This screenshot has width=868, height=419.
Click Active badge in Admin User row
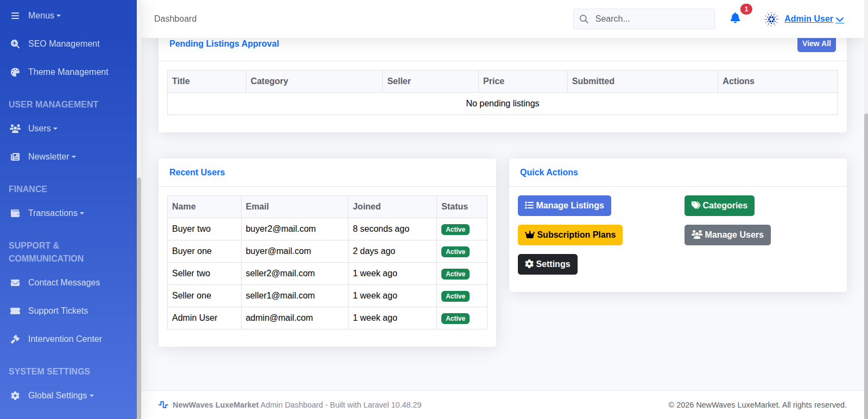[455, 319]
